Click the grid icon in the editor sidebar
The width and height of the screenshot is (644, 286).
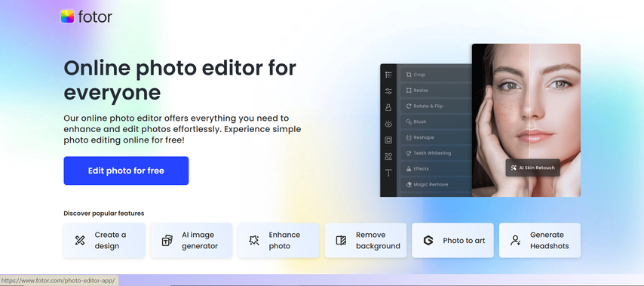(388, 75)
